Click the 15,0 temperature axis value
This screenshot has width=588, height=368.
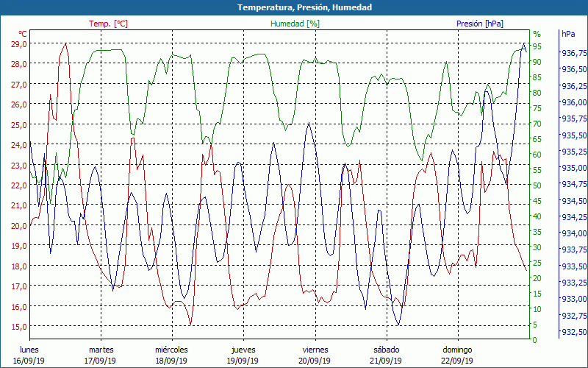click(19, 327)
